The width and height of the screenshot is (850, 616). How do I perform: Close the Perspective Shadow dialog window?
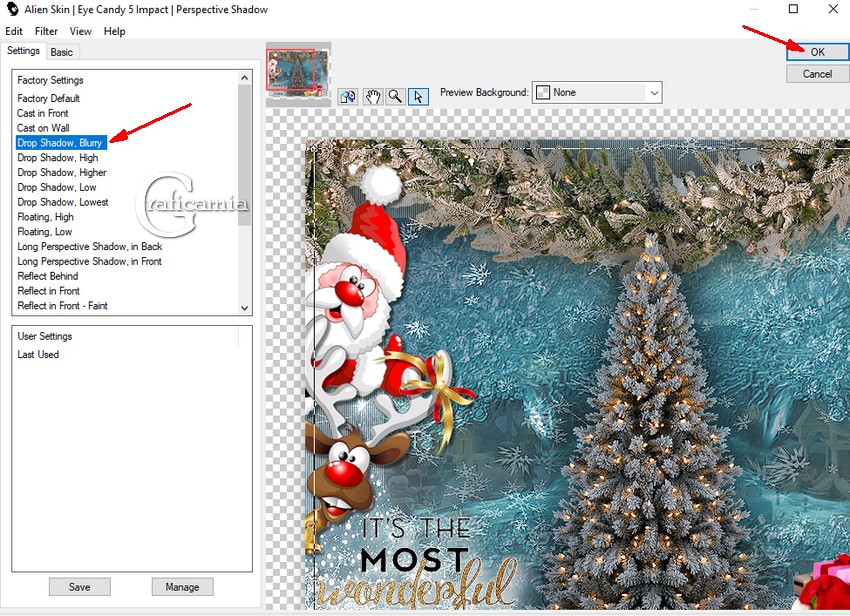833,9
